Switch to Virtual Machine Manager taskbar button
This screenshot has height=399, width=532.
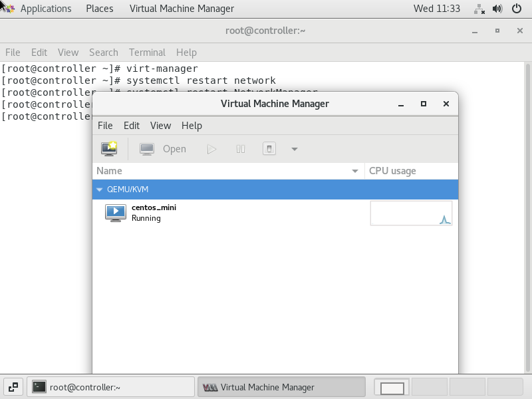281,387
